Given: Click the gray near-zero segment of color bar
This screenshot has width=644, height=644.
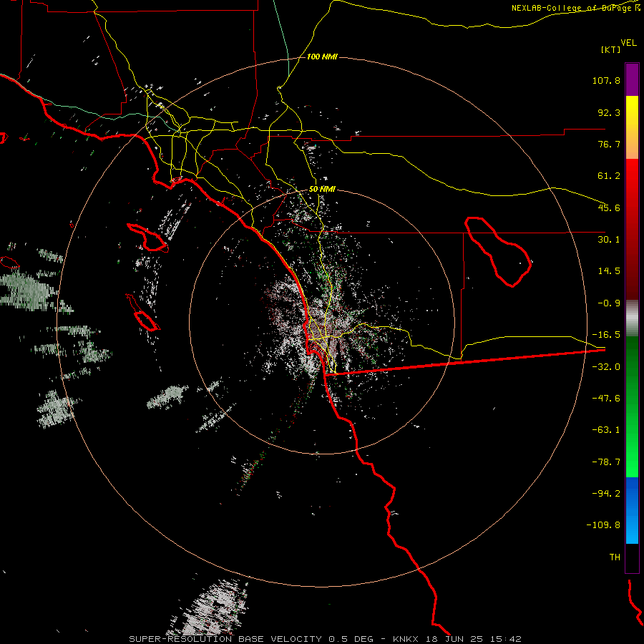Looking at the screenshot, I should click(632, 318).
